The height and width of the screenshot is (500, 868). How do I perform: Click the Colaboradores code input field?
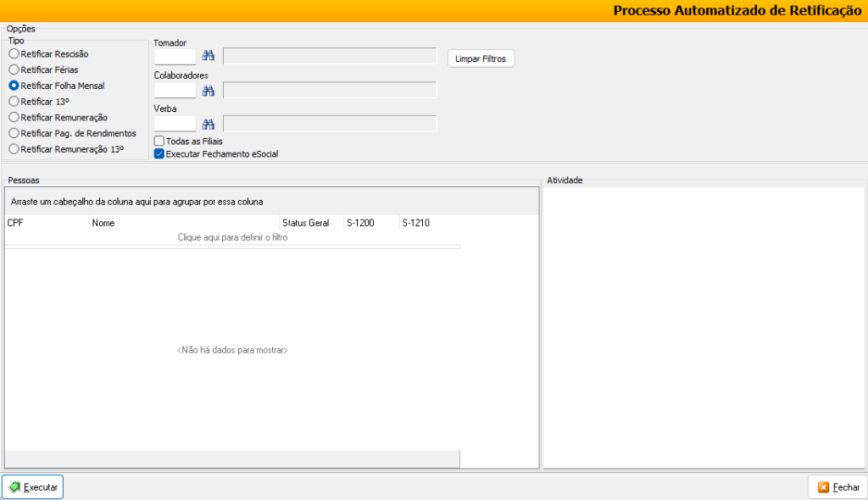coord(175,91)
